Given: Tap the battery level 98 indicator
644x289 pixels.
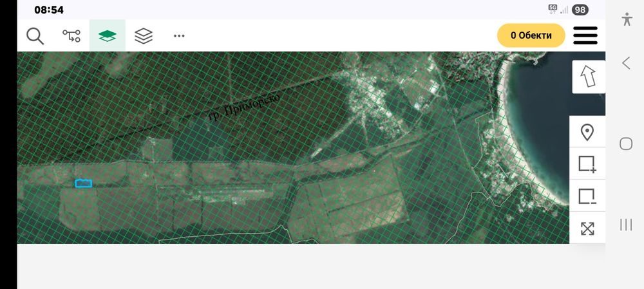Looking at the screenshot, I should coord(580,10).
